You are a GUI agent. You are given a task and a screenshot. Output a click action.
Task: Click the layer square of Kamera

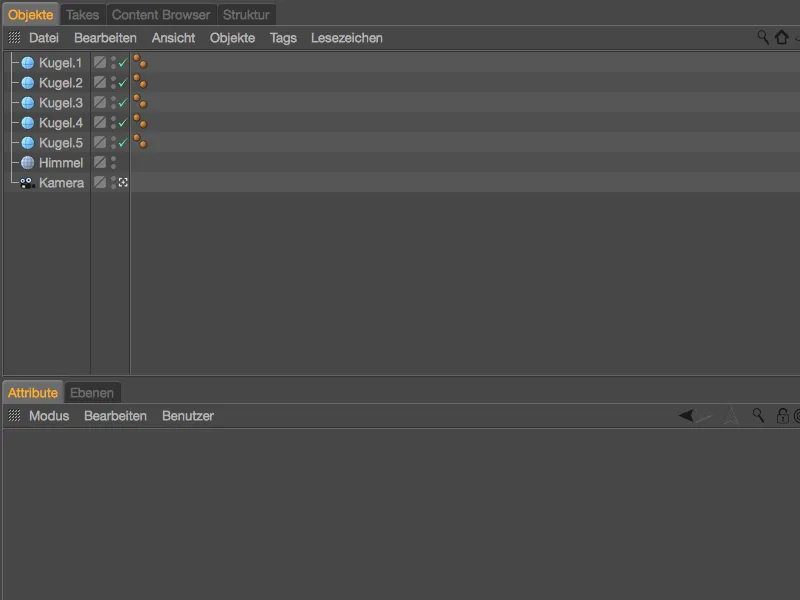(x=100, y=182)
